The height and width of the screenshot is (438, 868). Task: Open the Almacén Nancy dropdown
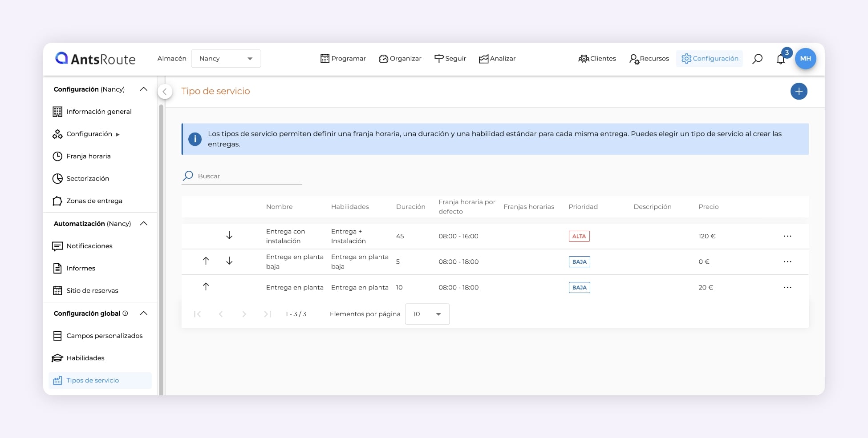[x=226, y=59]
